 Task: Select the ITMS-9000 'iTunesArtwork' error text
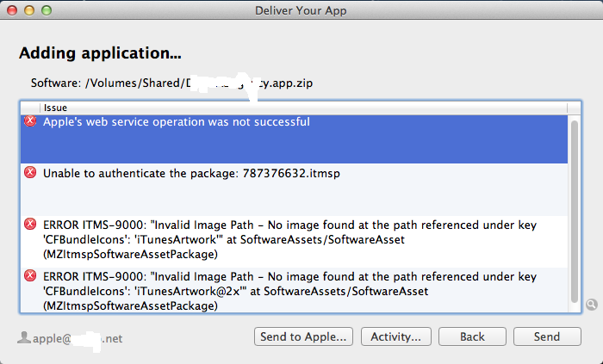(289, 238)
